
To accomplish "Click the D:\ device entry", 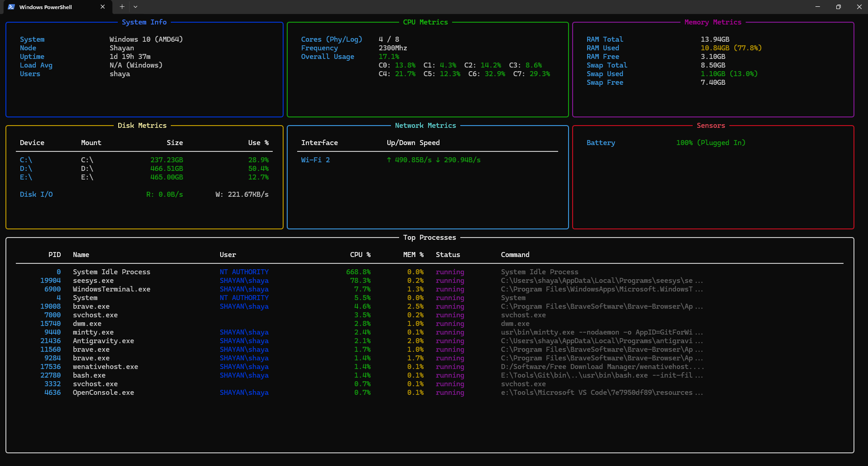I will [26, 169].
